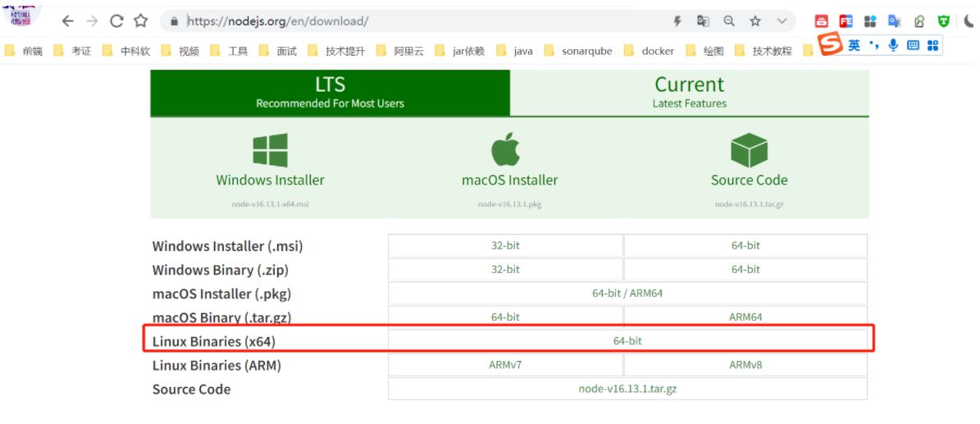Click the node-v16.13.1-x64.msi filename text
This screenshot has height=424, width=980.
(270, 204)
